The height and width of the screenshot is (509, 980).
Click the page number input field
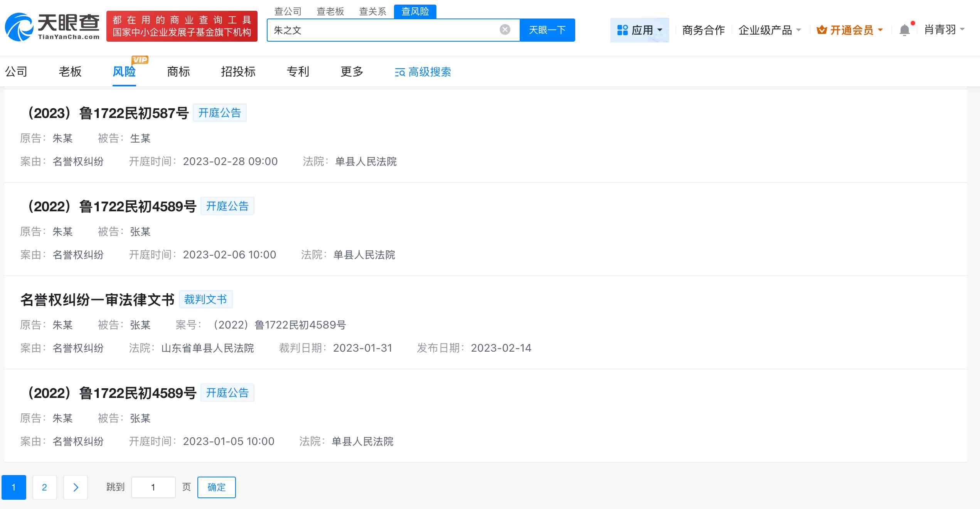click(153, 487)
